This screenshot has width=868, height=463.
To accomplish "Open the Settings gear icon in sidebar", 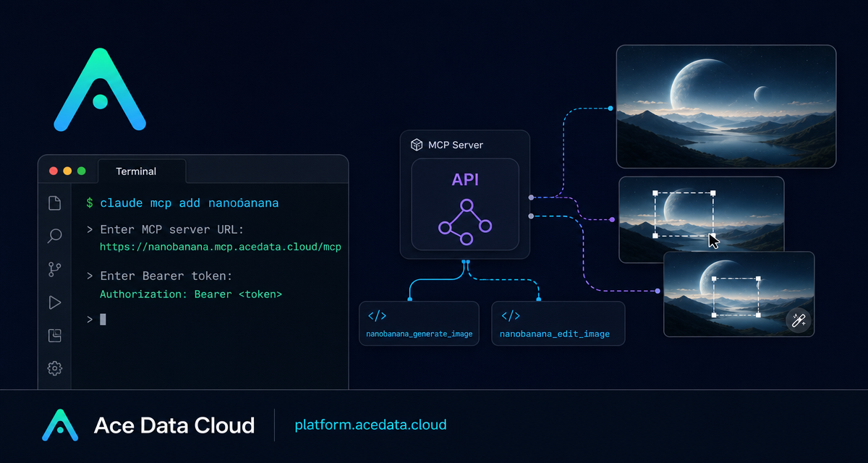I will [55, 368].
